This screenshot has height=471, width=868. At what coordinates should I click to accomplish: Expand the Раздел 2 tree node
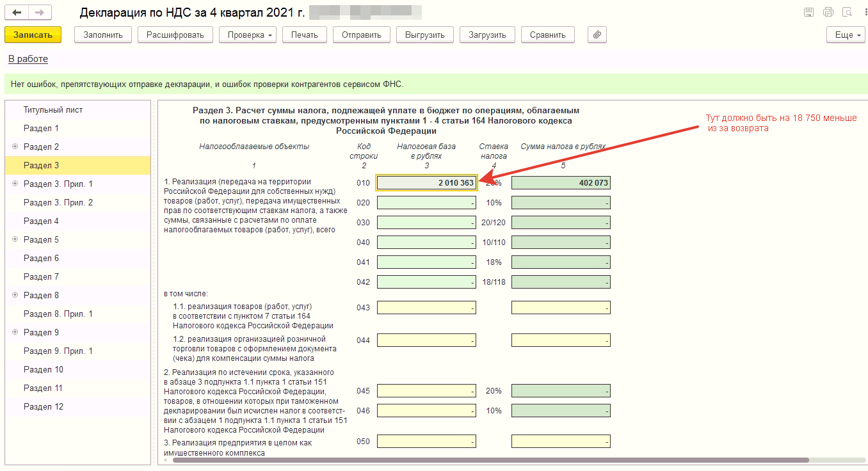point(15,147)
